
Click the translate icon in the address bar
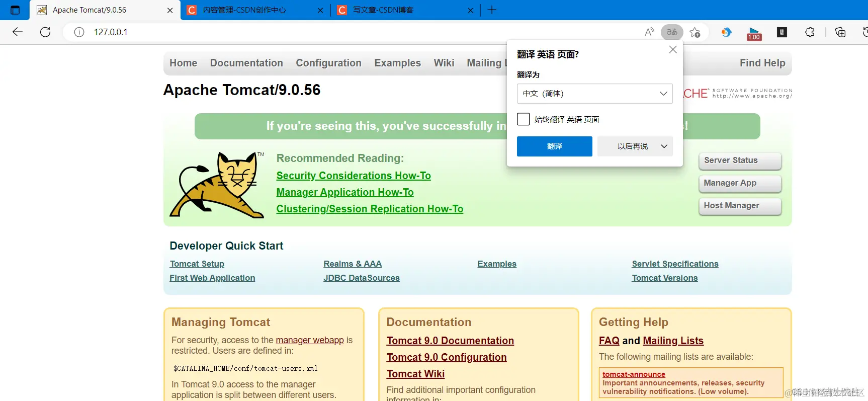[672, 32]
